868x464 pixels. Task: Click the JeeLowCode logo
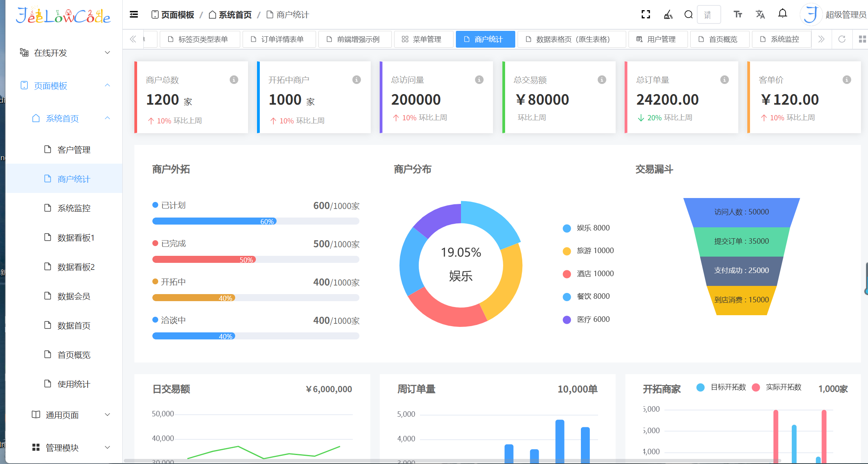(63, 16)
